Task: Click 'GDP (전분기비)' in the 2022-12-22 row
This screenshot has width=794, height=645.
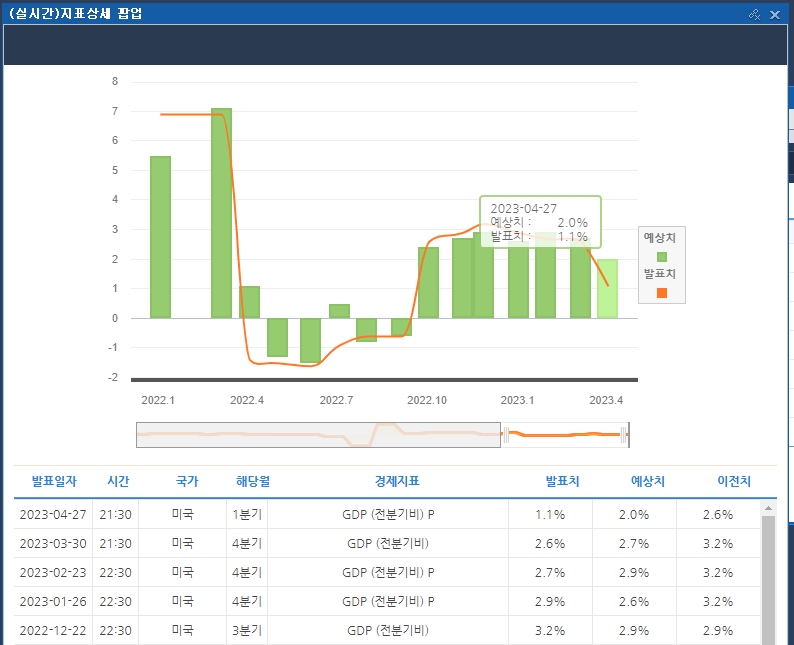Action: coord(388,630)
